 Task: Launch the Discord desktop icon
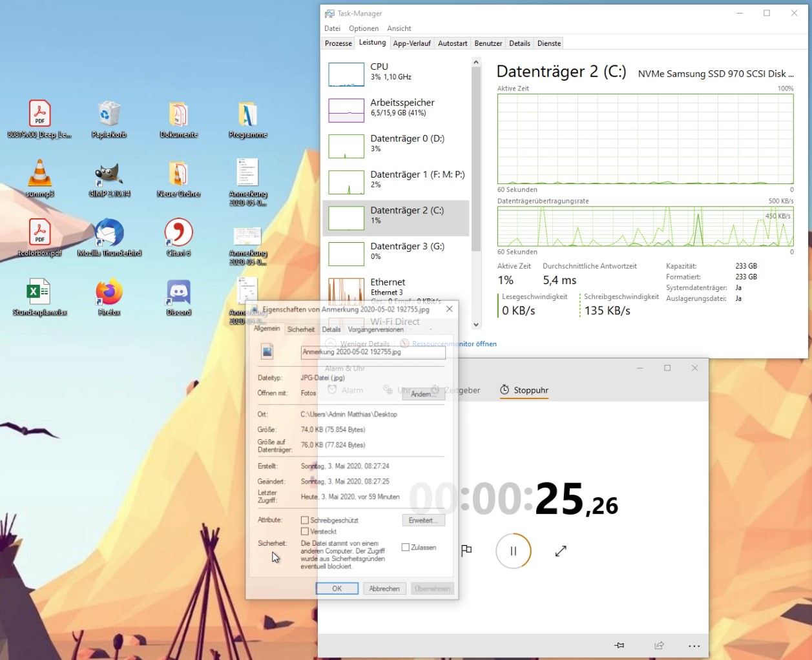[x=179, y=298]
